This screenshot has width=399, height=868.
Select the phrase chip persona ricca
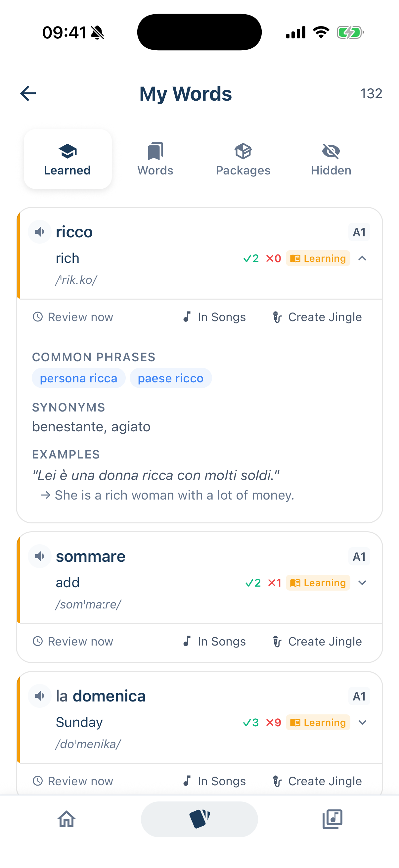[x=78, y=378]
